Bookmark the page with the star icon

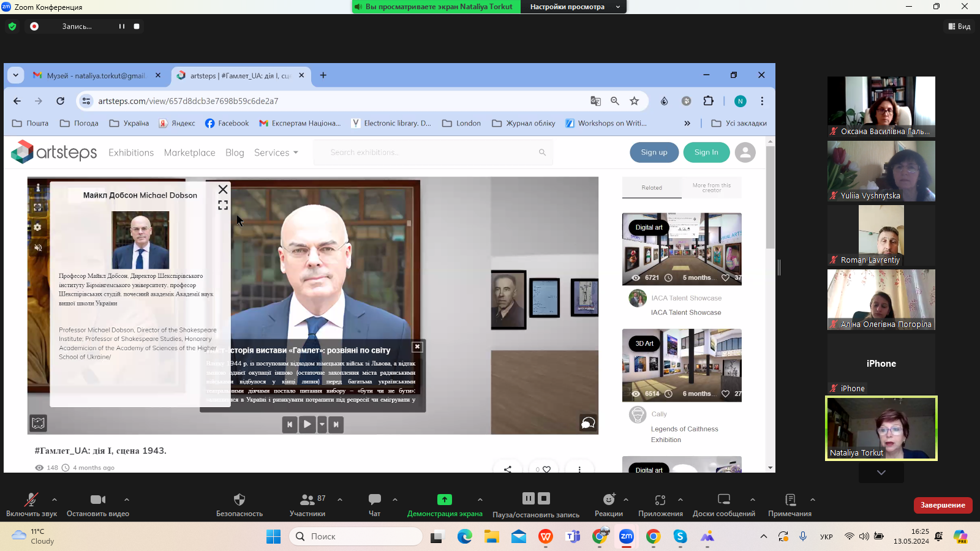coord(635,101)
